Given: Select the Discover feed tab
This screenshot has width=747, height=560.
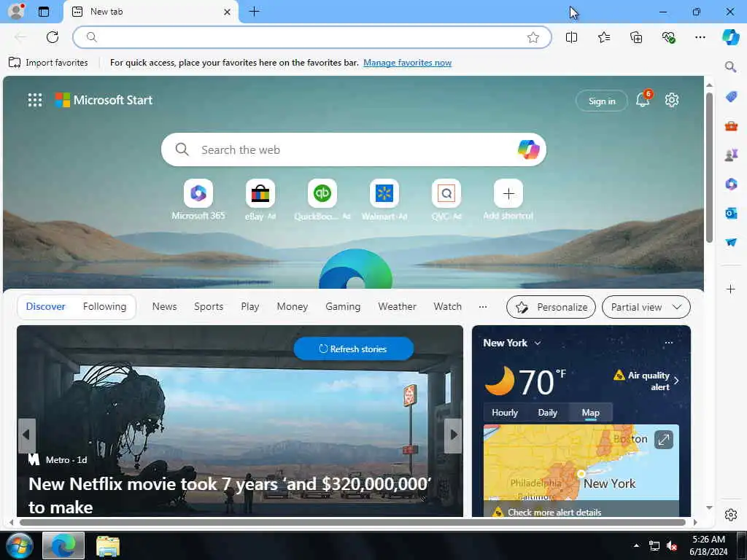Looking at the screenshot, I should [x=46, y=307].
